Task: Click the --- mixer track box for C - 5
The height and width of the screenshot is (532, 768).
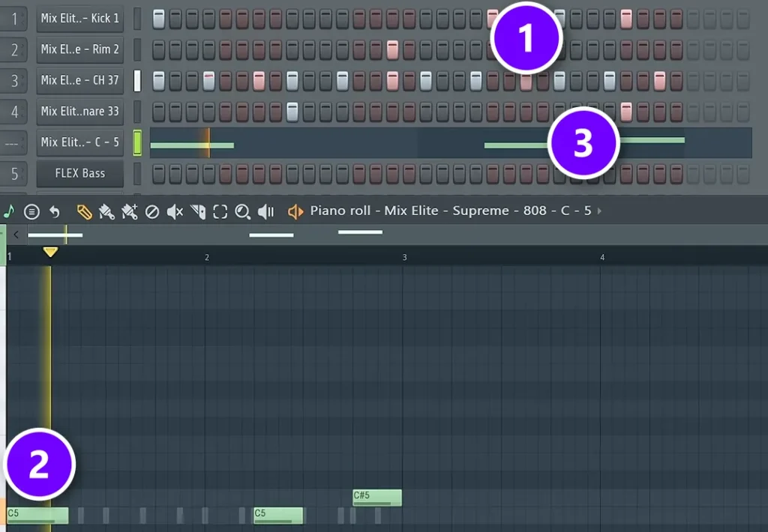Action: 13,143
